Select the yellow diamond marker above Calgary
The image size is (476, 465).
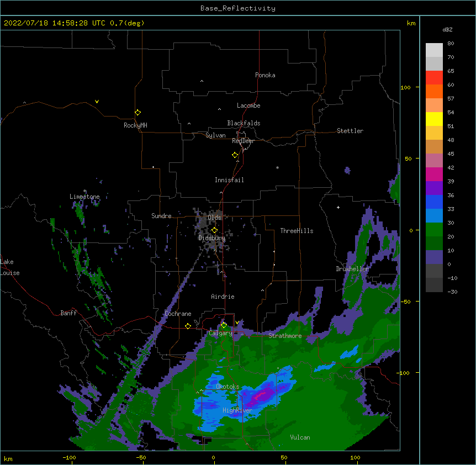point(224,325)
